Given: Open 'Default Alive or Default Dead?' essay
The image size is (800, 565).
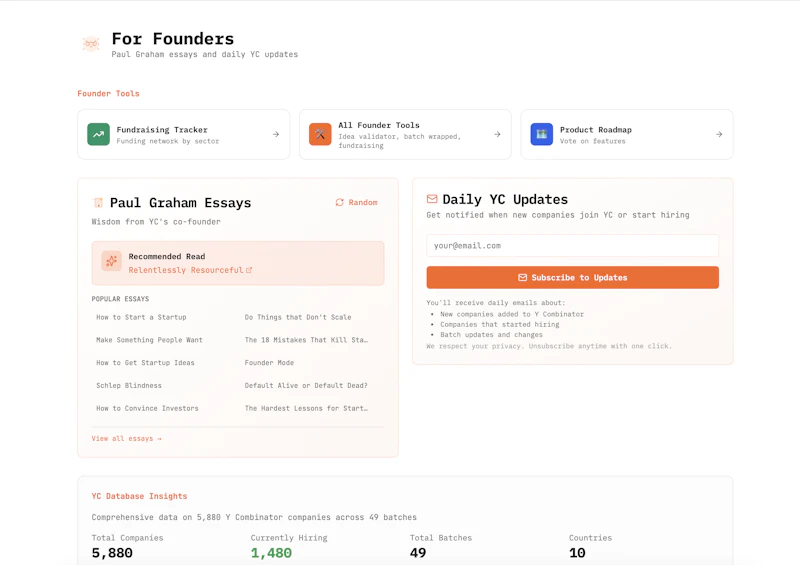Looking at the screenshot, I should (306, 385).
